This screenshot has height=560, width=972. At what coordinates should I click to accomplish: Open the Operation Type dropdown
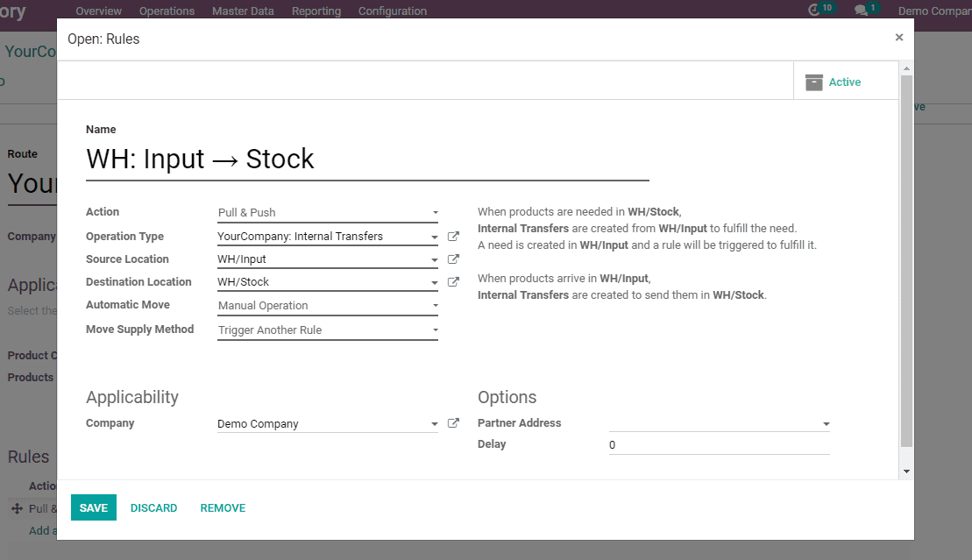click(x=327, y=237)
